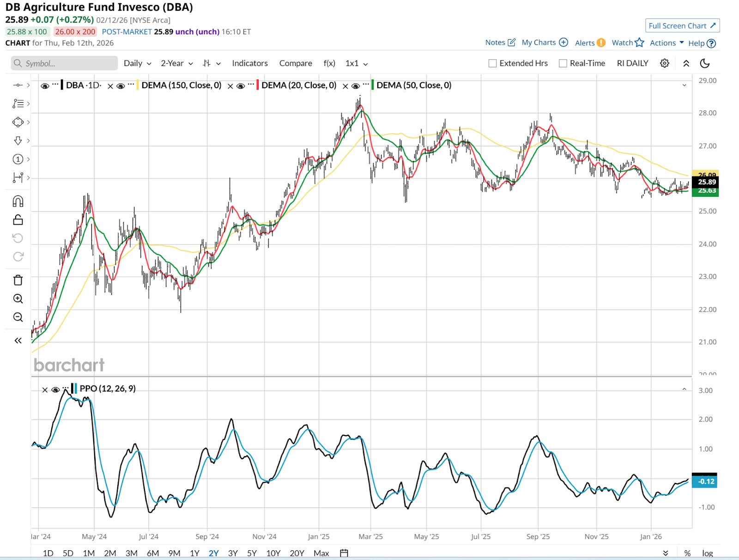Choose the down arrow marker tool
Viewport: 739px width, 560px height.
tap(18, 140)
